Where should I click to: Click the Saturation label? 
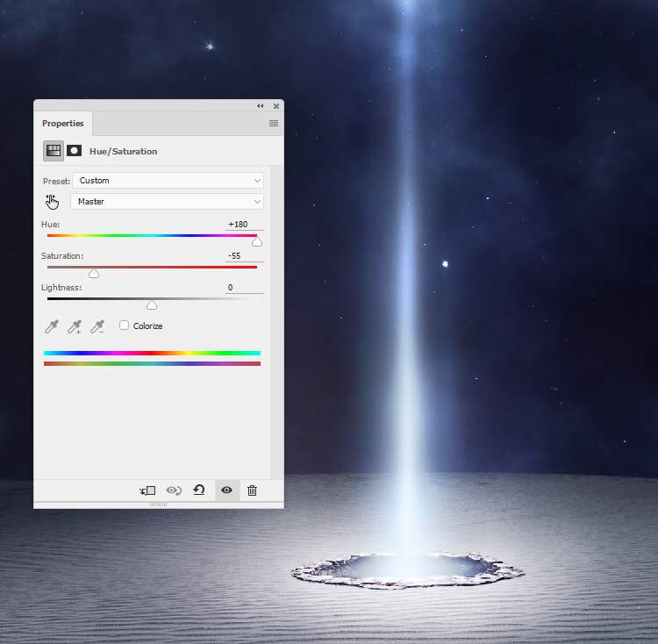(62, 256)
